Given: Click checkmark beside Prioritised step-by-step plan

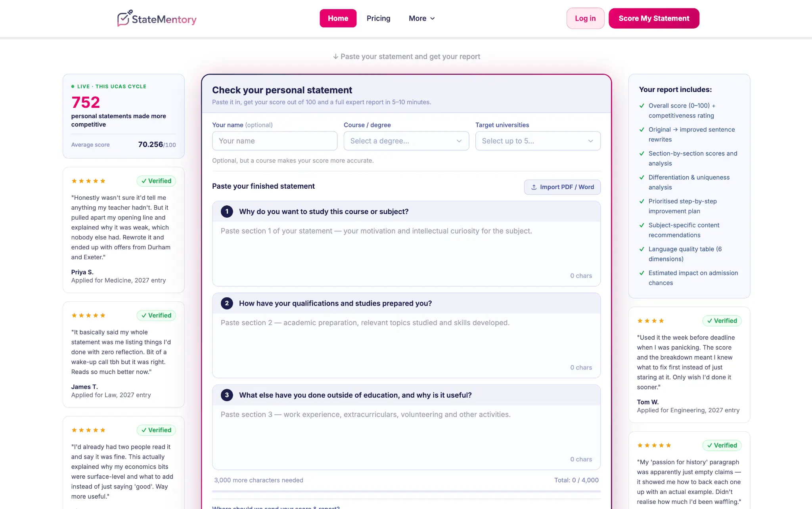Looking at the screenshot, I should [x=642, y=201].
